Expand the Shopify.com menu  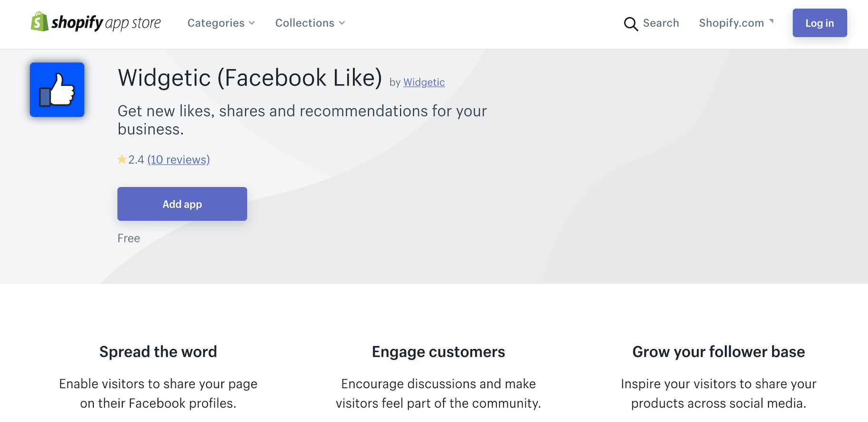[736, 22]
